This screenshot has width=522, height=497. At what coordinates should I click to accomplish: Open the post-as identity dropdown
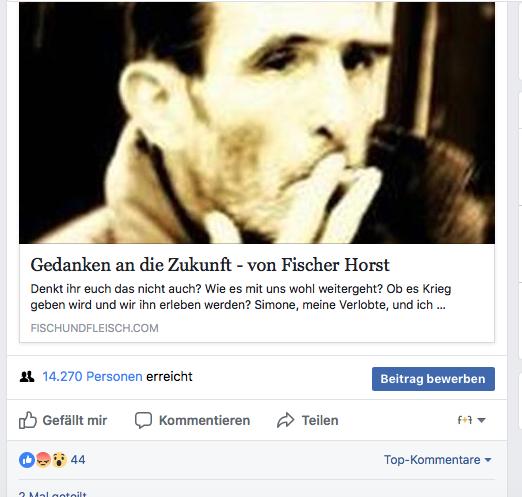coord(471,420)
